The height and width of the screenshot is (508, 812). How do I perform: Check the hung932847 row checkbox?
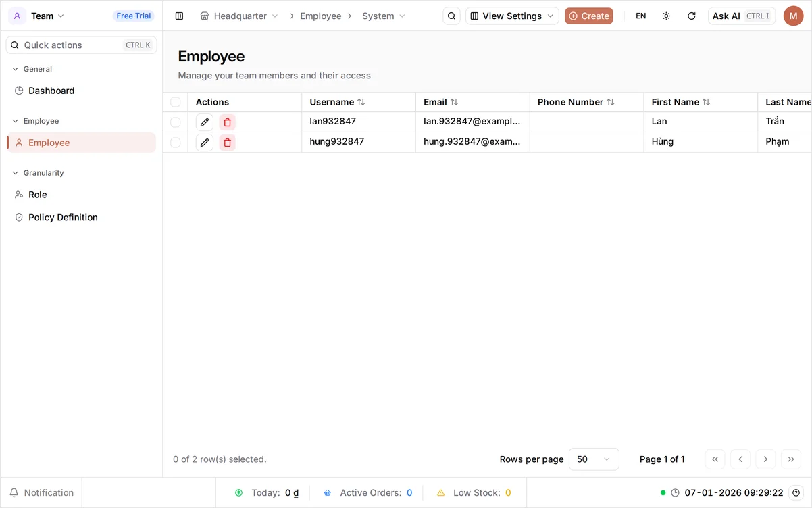pos(176,143)
